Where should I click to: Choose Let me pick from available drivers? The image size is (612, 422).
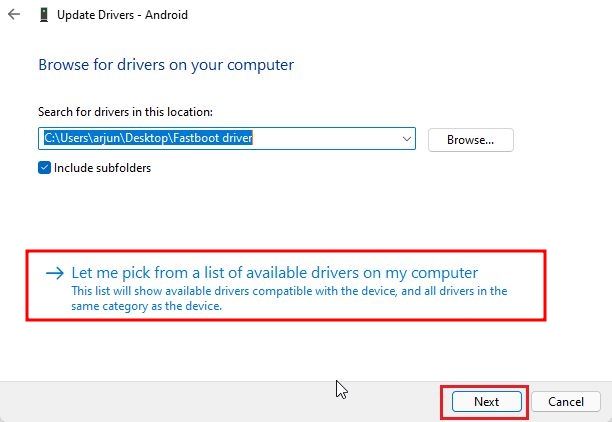point(275,272)
